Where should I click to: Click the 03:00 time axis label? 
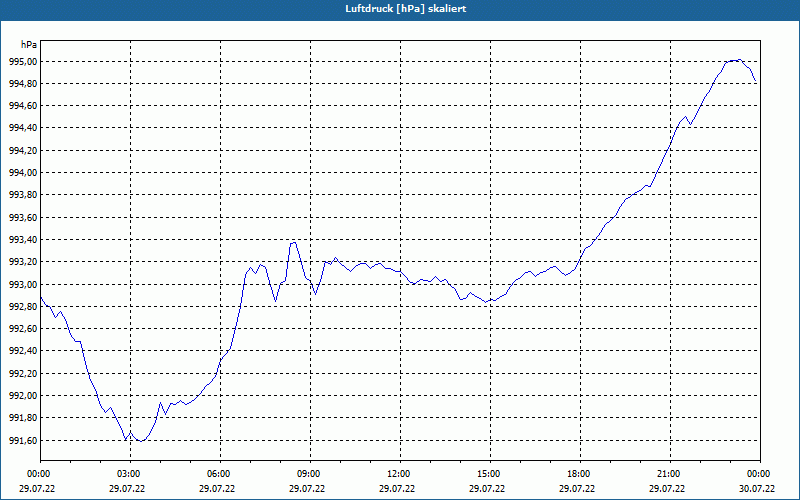pyautogui.click(x=130, y=474)
